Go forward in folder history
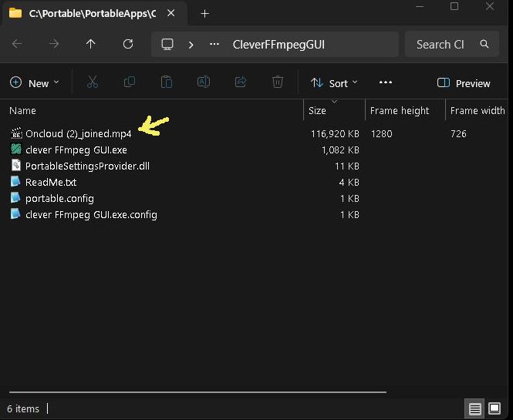This screenshot has width=513, height=420. point(54,44)
